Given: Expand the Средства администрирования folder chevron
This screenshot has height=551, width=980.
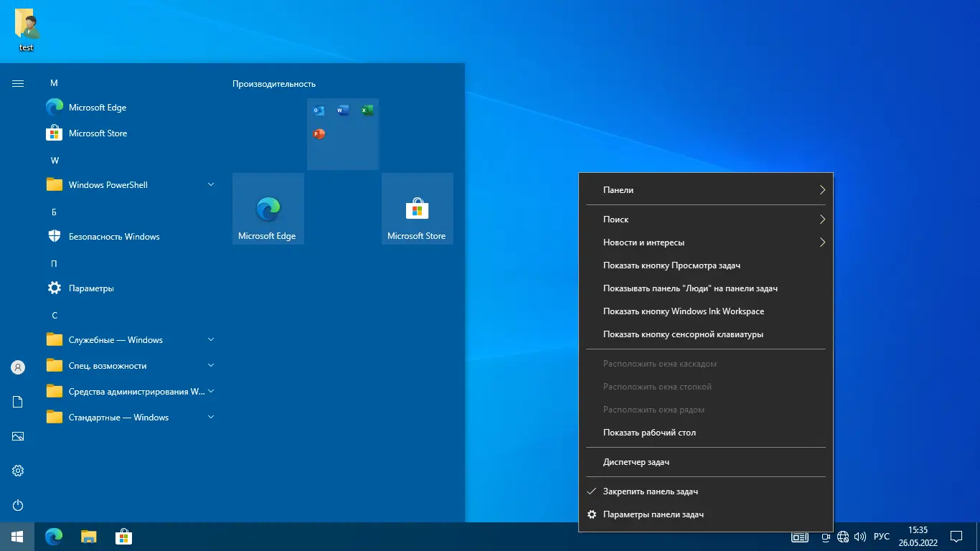Looking at the screenshot, I should coord(211,392).
